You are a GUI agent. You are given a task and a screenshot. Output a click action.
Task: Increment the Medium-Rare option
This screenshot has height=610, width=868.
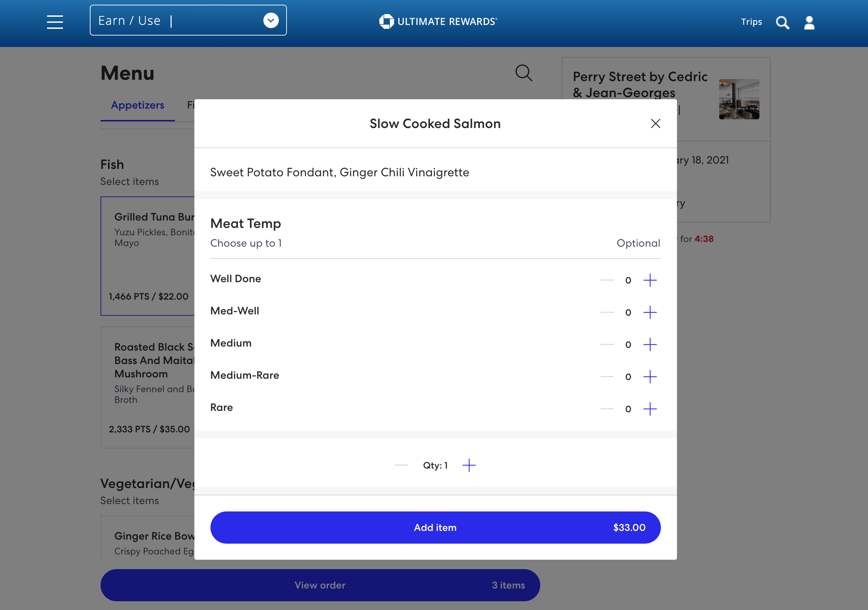click(x=649, y=377)
